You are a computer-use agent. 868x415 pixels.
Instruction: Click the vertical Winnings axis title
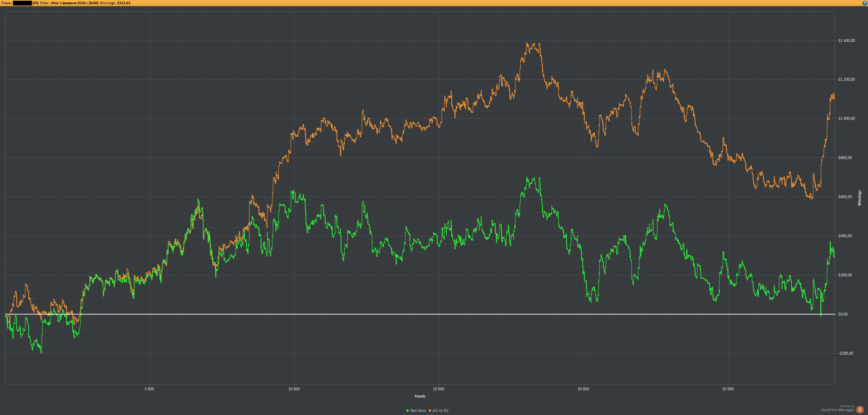[859, 198]
